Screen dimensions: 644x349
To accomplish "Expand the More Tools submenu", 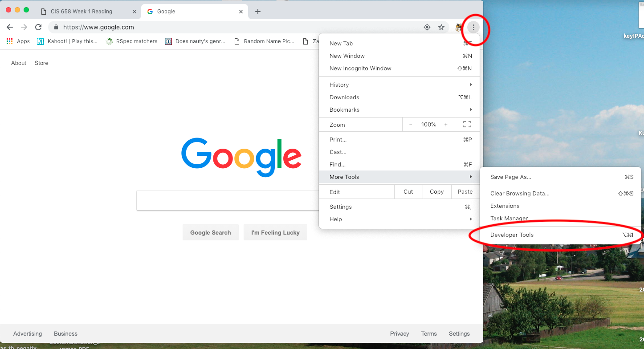I will 399,177.
